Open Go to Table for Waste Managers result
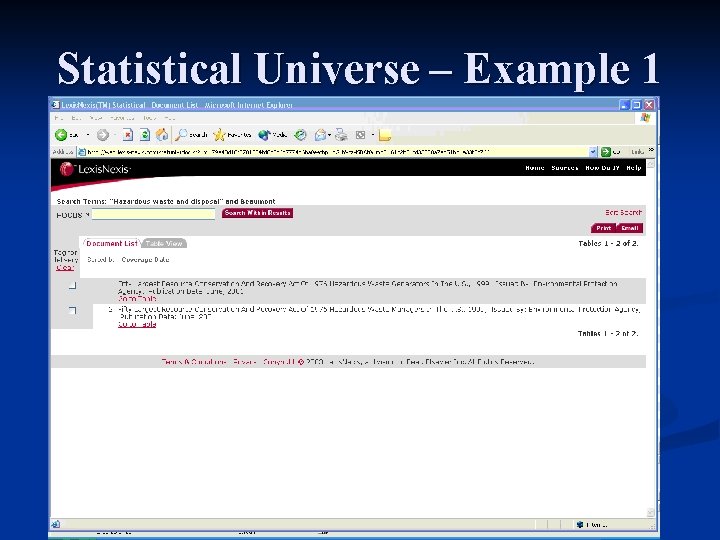Screen dimensions: 720x540 (137, 324)
